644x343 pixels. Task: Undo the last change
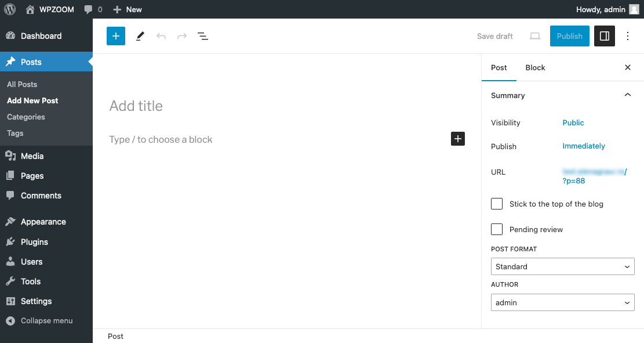coord(161,36)
